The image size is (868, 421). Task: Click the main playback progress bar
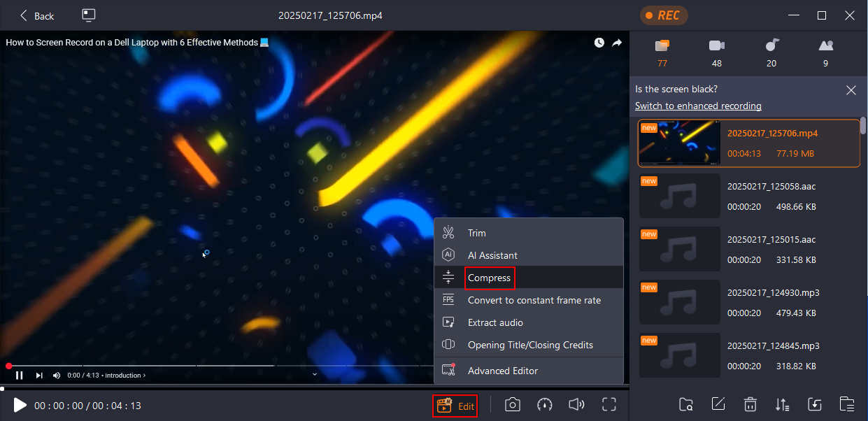tap(315, 388)
